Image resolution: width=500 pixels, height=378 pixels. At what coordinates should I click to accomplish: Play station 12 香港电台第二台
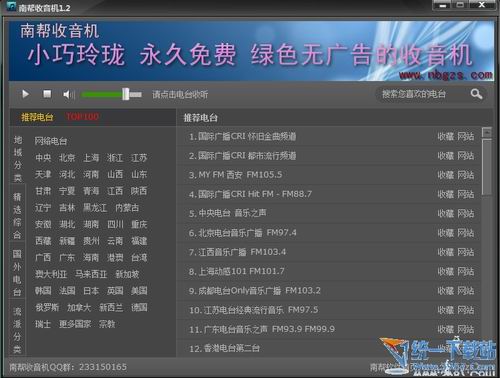click(224, 349)
